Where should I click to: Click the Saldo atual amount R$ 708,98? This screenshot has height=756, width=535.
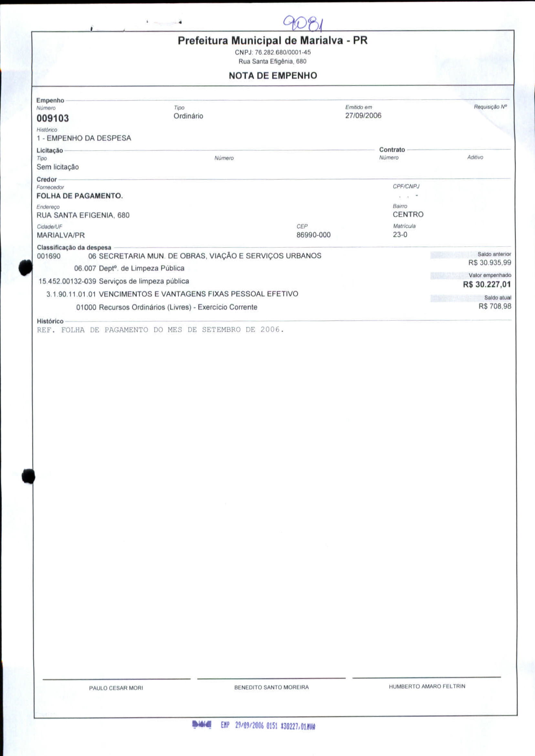click(495, 306)
